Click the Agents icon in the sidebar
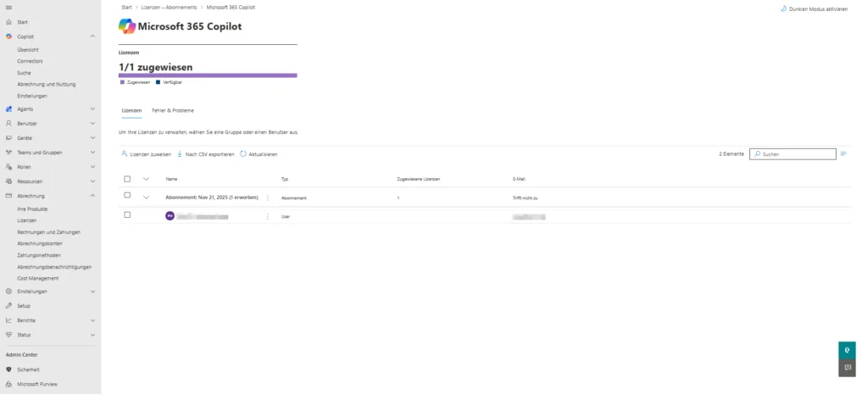Image resolution: width=868 pixels, height=395 pixels. tap(8, 109)
